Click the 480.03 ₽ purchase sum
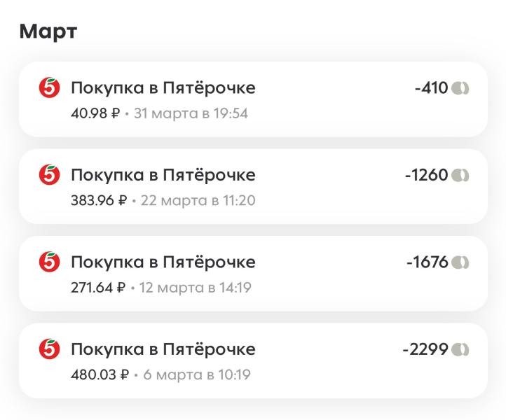Viewport: 506px width, 420px height. (x=99, y=374)
